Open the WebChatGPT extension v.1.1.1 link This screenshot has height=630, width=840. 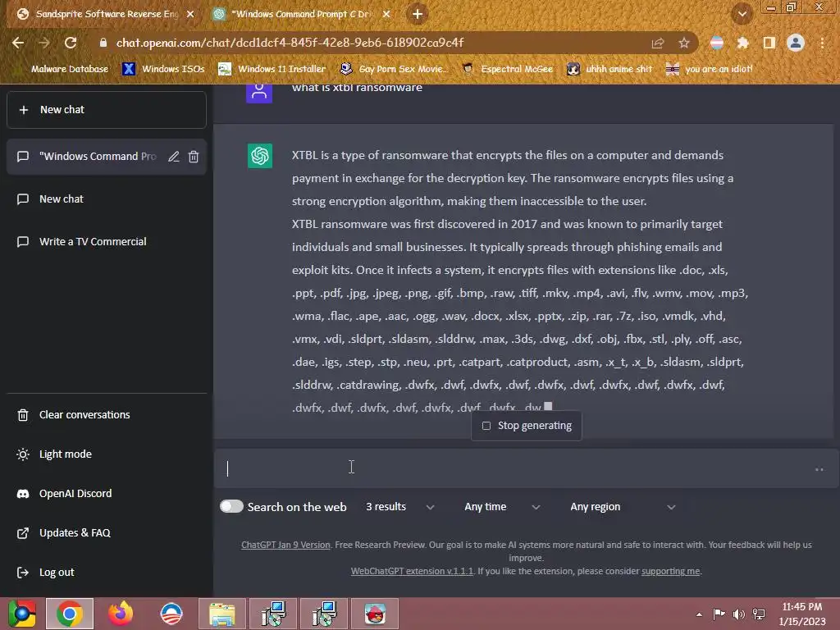[x=412, y=571]
